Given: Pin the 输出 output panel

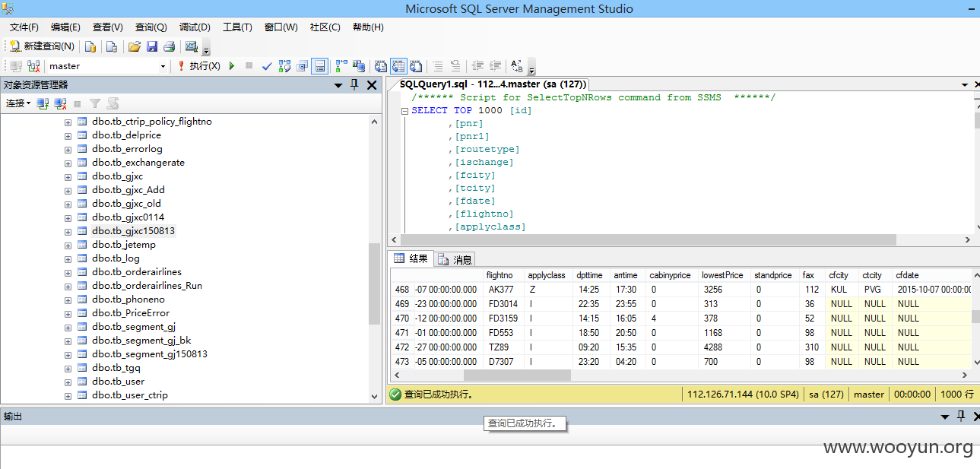Looking at the screenshot, I should (x=960, y=416).
